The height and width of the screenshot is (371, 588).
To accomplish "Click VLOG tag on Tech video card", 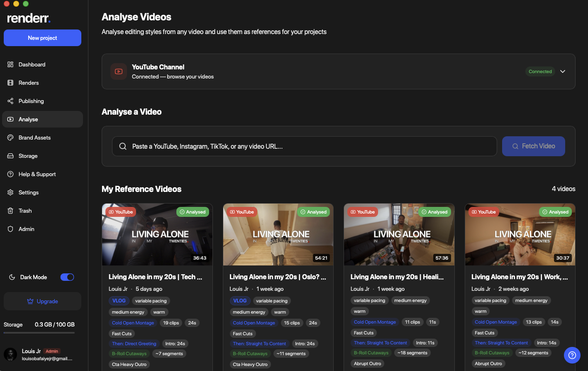I will coord(119,301).
